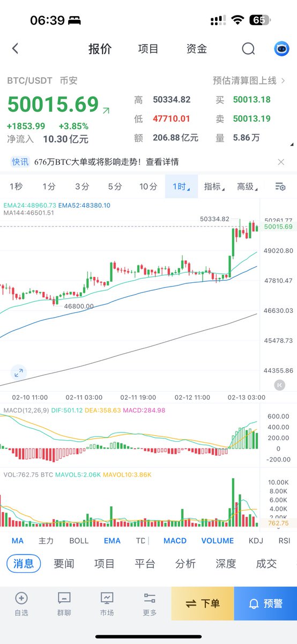The width and height of the screenshot is (297, 644).
Task: Toggle the KDJ sub-indicator
Action: (x=256, y=540)
